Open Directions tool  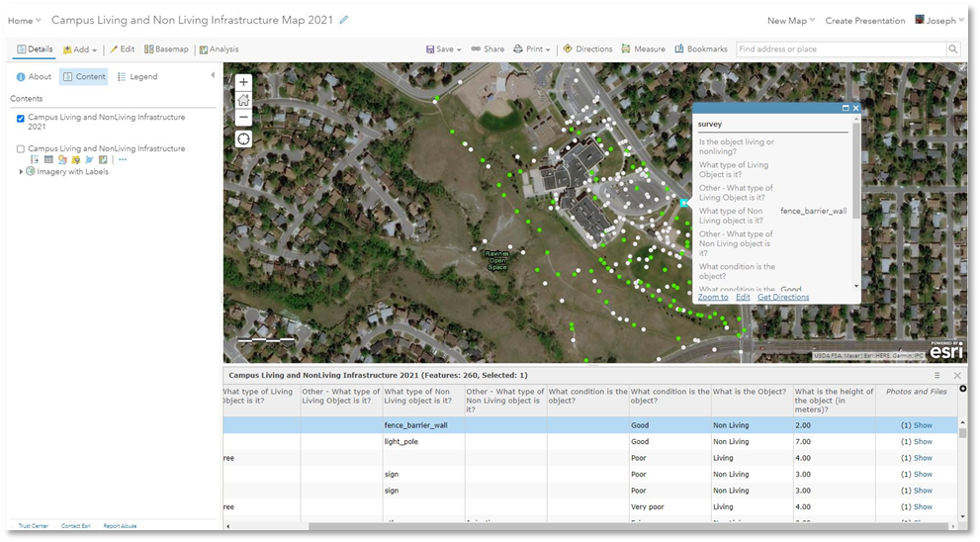coord(587,48)
